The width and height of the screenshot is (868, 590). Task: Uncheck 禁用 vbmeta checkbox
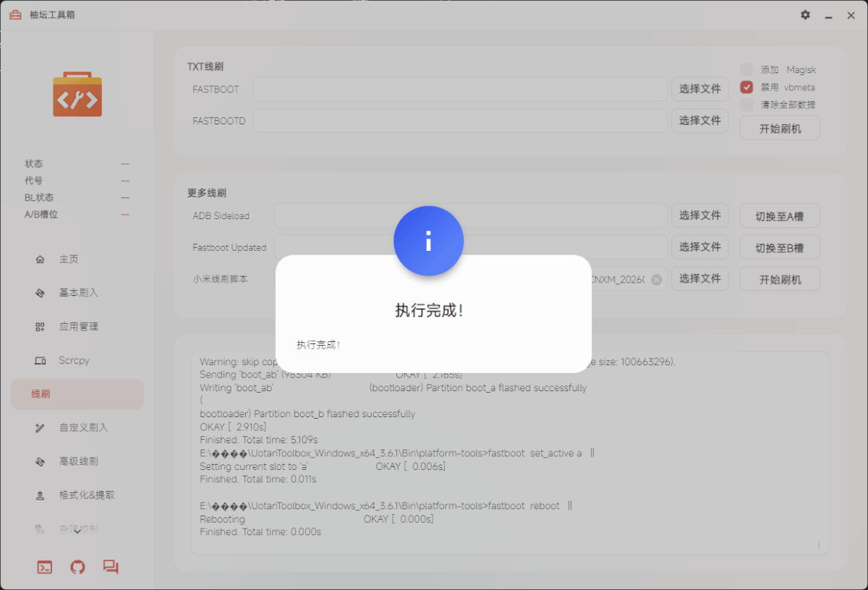(x=746, y=87)
